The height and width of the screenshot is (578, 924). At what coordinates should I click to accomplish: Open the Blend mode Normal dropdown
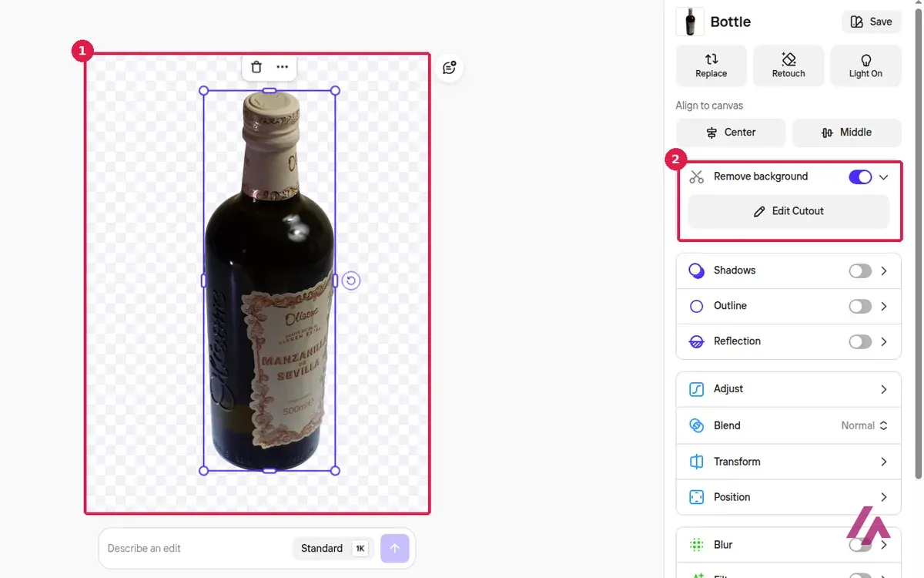(x=865, y=425)
